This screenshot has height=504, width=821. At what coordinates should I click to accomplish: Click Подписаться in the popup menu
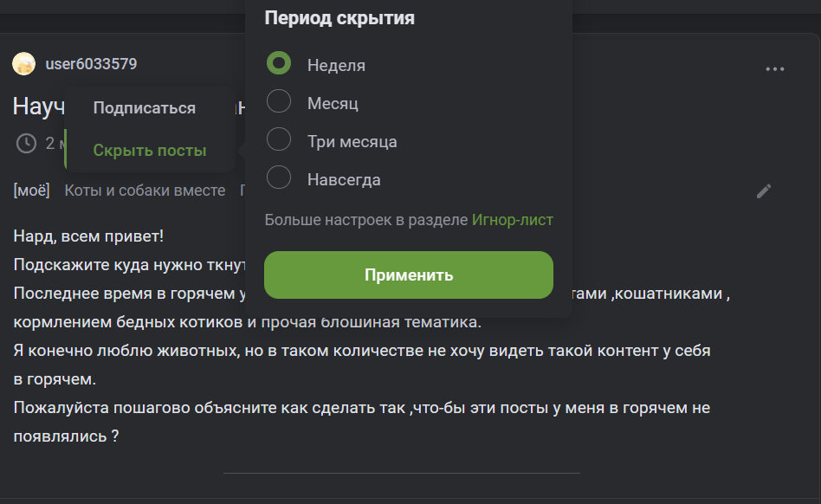coord(144,108)
